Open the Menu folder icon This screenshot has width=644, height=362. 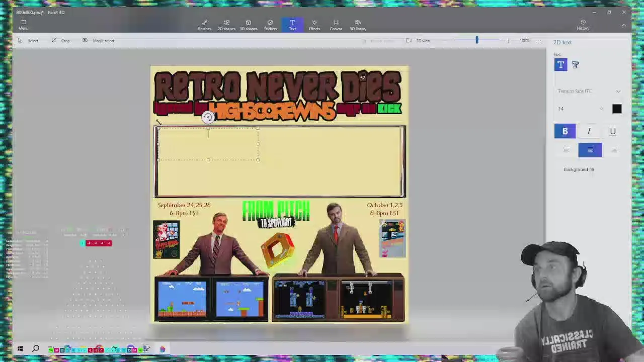pyautogui.click(x=23, y=24)
